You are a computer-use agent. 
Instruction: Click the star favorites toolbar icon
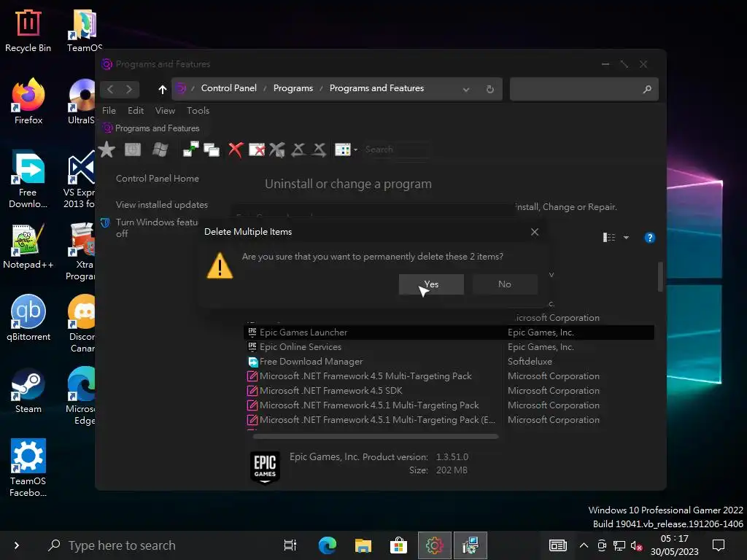coord(107,149)
